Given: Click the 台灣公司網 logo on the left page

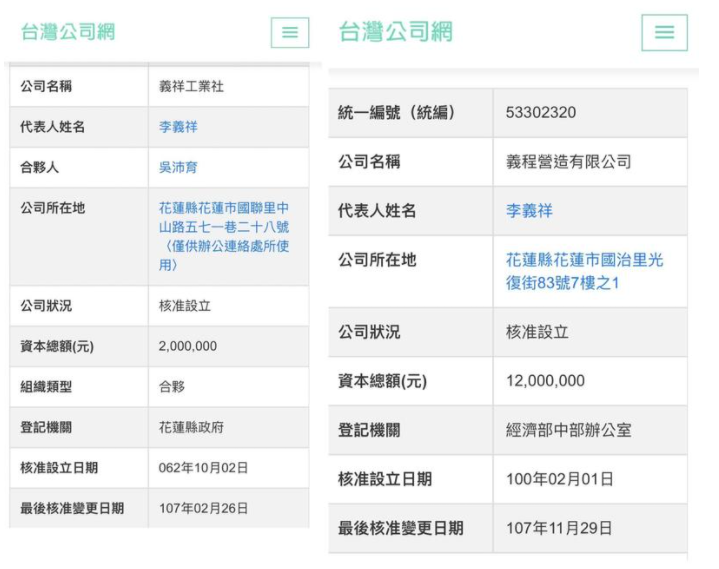Looking at the screenshot, I should click(68, 32).
